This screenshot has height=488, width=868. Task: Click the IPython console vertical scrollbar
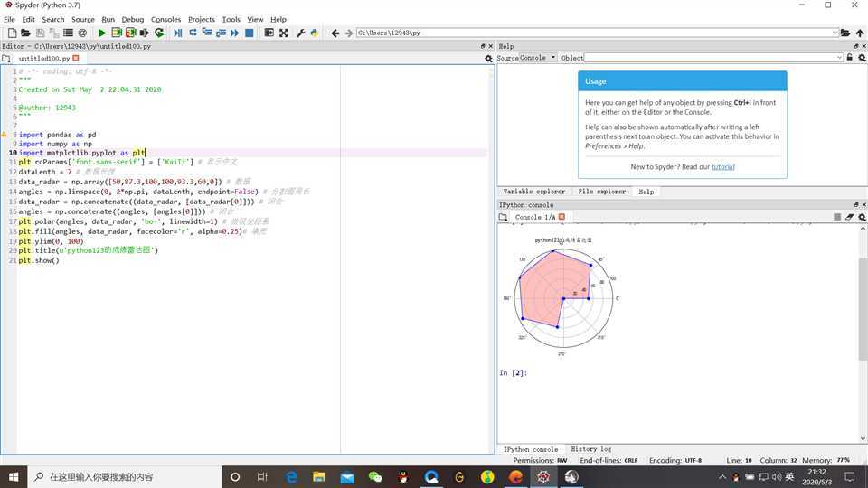pyautogui.click(x=863, y=308)
